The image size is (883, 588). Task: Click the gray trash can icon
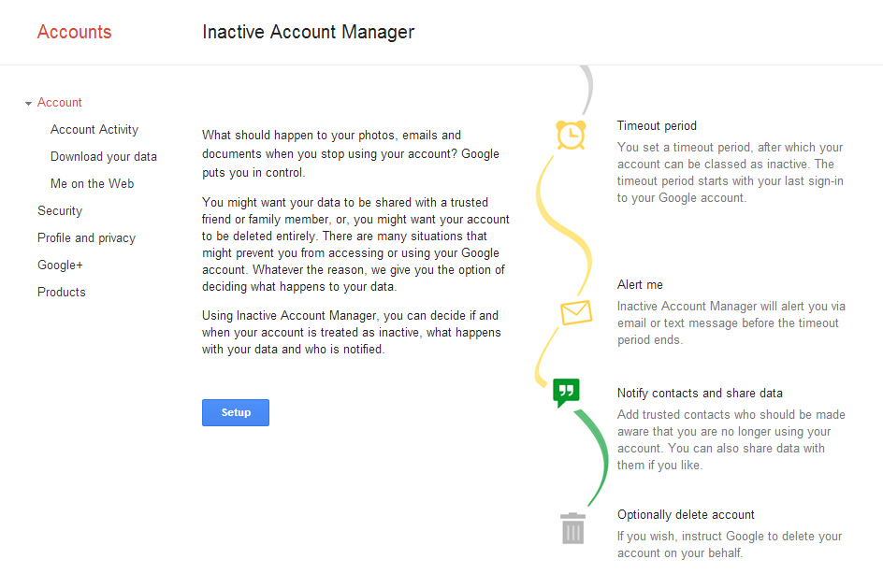click(x=572, y=528)
